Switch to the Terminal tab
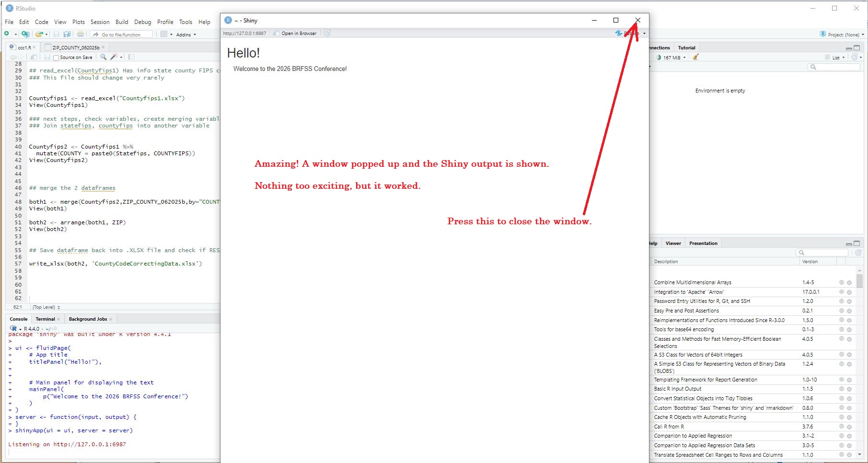The height and width of the screenshot is (463, 868). tap(45, 319)
